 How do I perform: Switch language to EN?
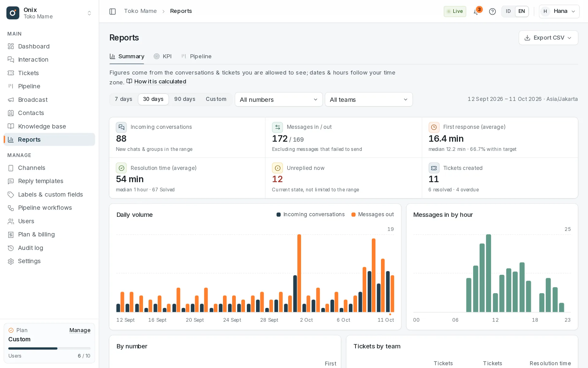click(x=522, y=11)
